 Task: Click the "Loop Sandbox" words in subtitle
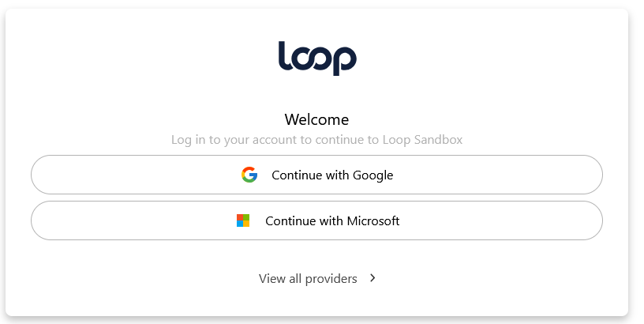[x=422, y=140]
